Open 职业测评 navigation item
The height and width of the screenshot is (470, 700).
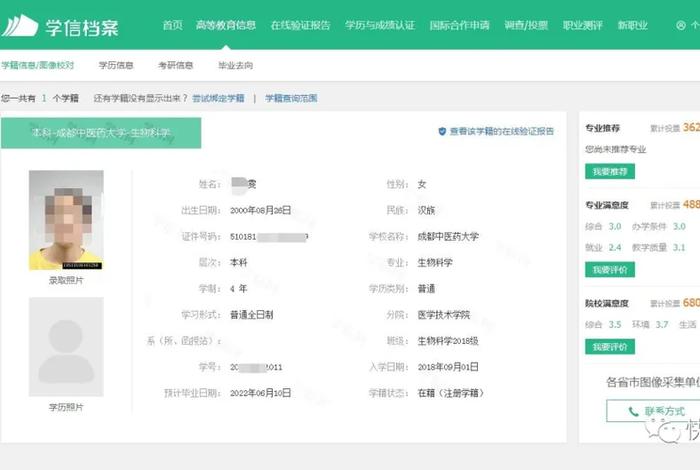(x=583, y=25)
